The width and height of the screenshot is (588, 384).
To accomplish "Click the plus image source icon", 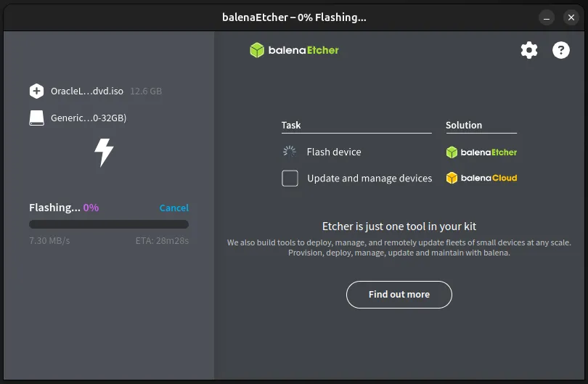I will [36, 91].
